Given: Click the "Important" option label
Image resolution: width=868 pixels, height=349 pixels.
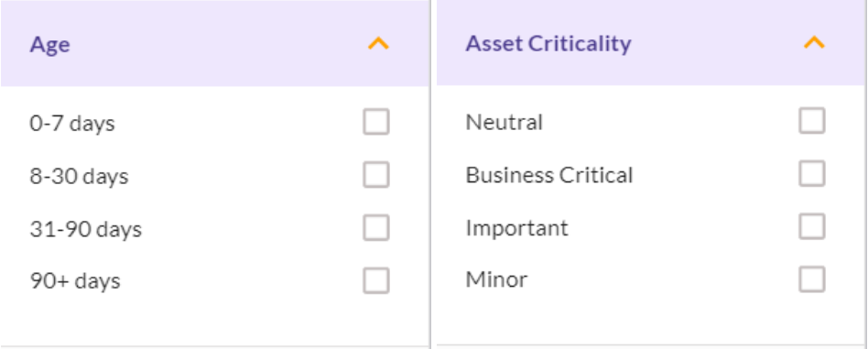Looking at the screenshot, I should click(x=517, y=228).
